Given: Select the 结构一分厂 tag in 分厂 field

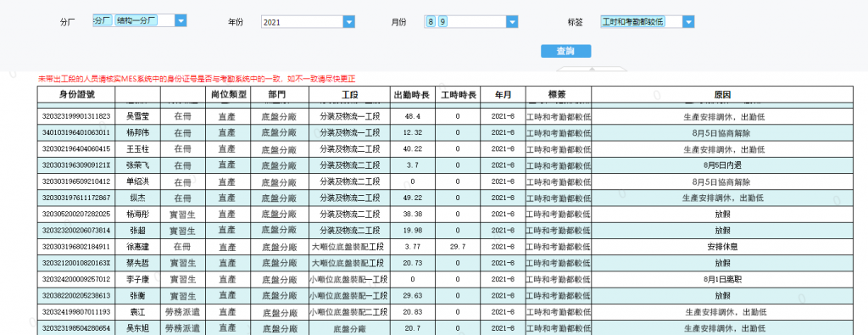Looking at the screenshot, I should 136,20.
